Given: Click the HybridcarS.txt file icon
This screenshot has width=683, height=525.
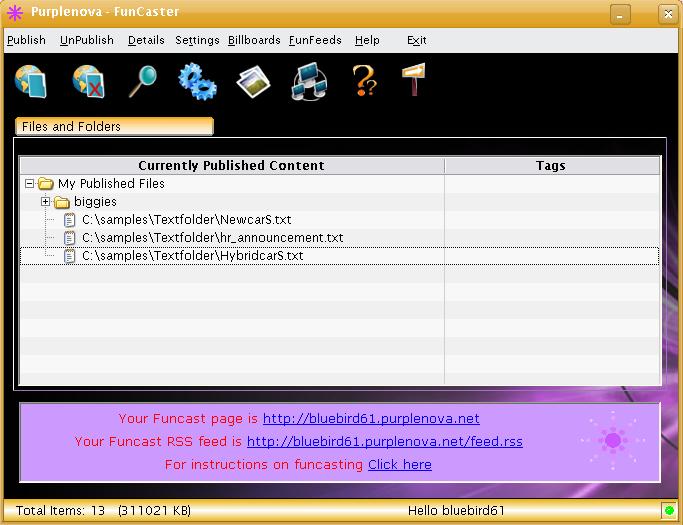Looking at the screenshot, I should coord(69,256).
